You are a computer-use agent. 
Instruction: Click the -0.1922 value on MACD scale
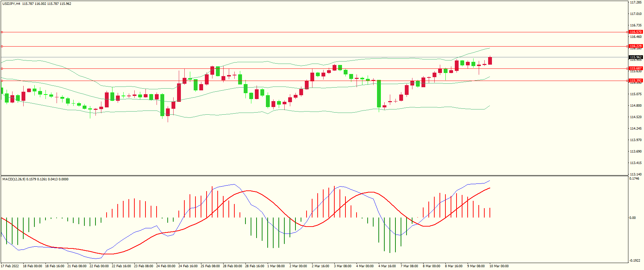(x=635, y=261)
